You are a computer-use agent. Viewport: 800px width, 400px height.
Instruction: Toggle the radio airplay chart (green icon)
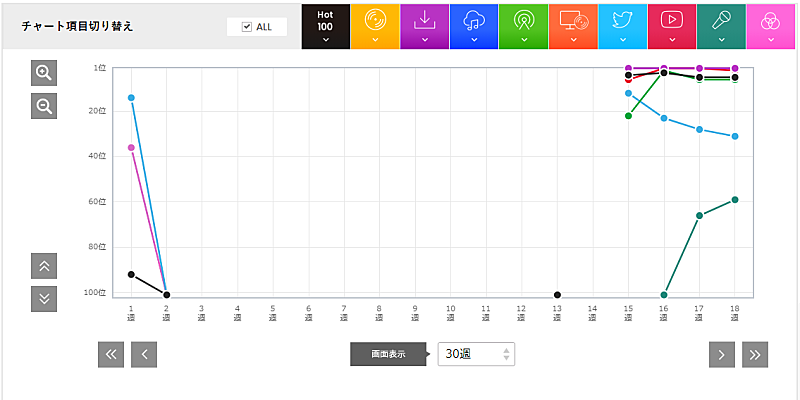523,26
